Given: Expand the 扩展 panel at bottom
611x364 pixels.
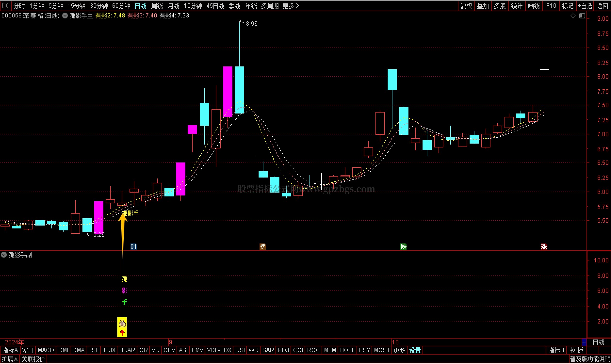Looking at the screenshot, I should [10, 359].
